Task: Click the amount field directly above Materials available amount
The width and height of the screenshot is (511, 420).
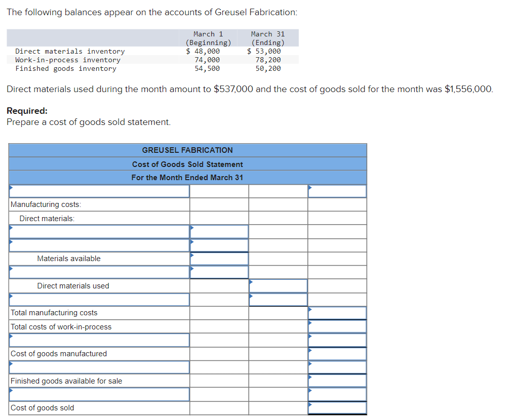Action: point(219,245)
